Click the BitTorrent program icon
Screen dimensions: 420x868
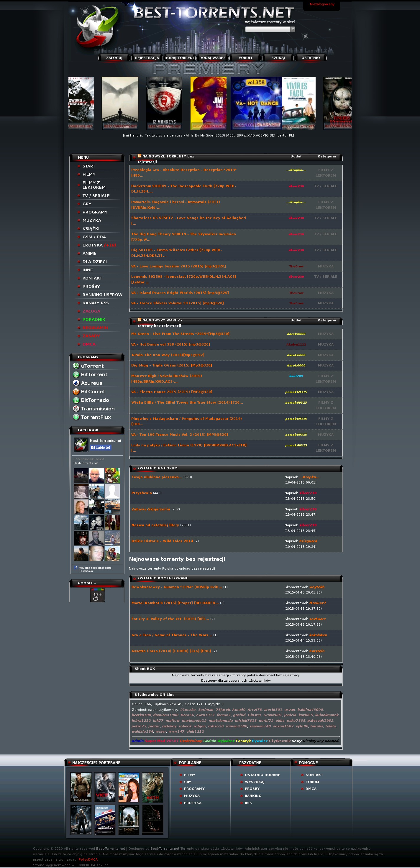pyautogui.click(x=76, y=374)
